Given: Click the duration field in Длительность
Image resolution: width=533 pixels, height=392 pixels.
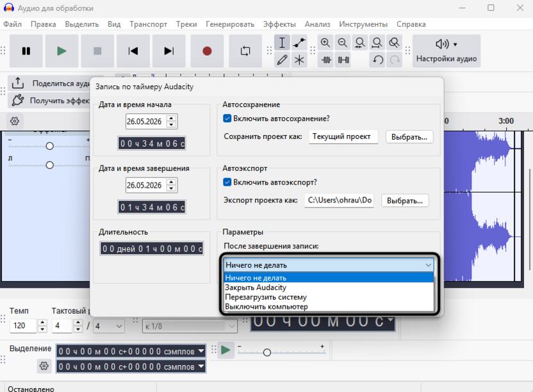Looking at the screenshot, I should point(152,249).
